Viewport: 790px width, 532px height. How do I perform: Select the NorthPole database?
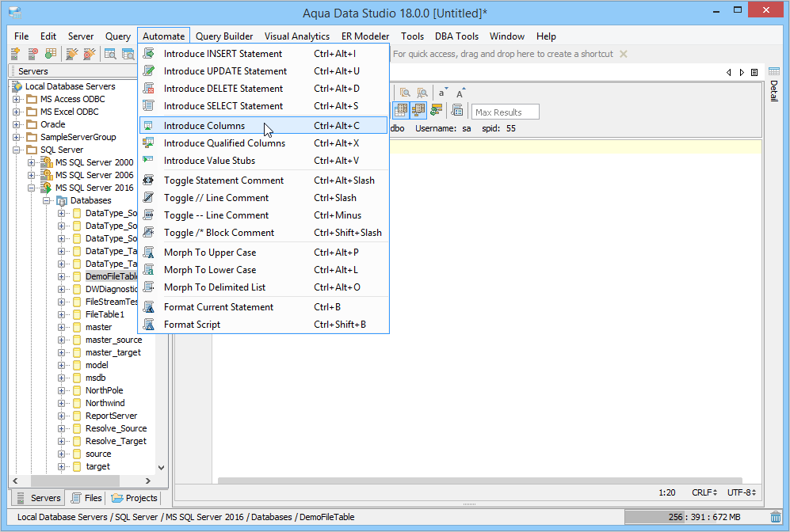[104, 390]
